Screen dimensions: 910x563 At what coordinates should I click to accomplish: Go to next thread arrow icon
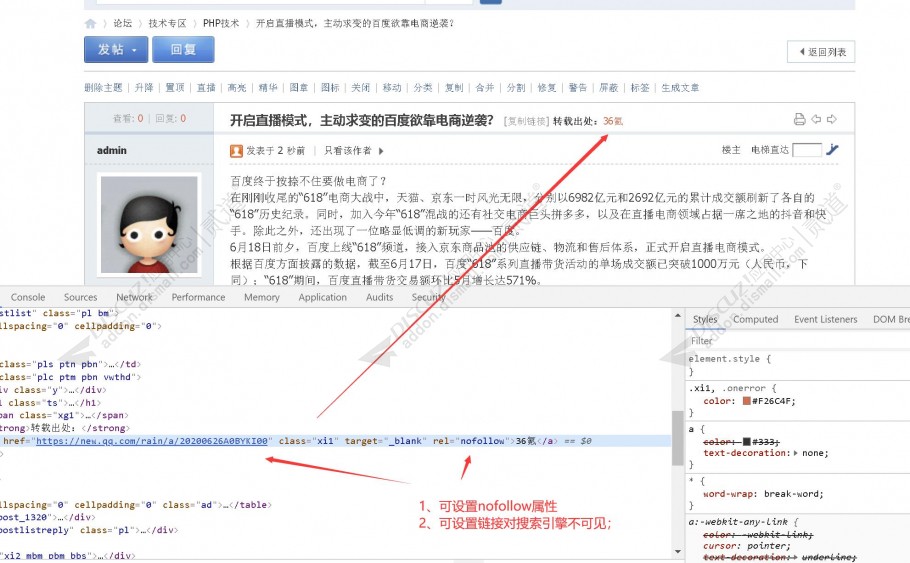click(x=832, y=119)
